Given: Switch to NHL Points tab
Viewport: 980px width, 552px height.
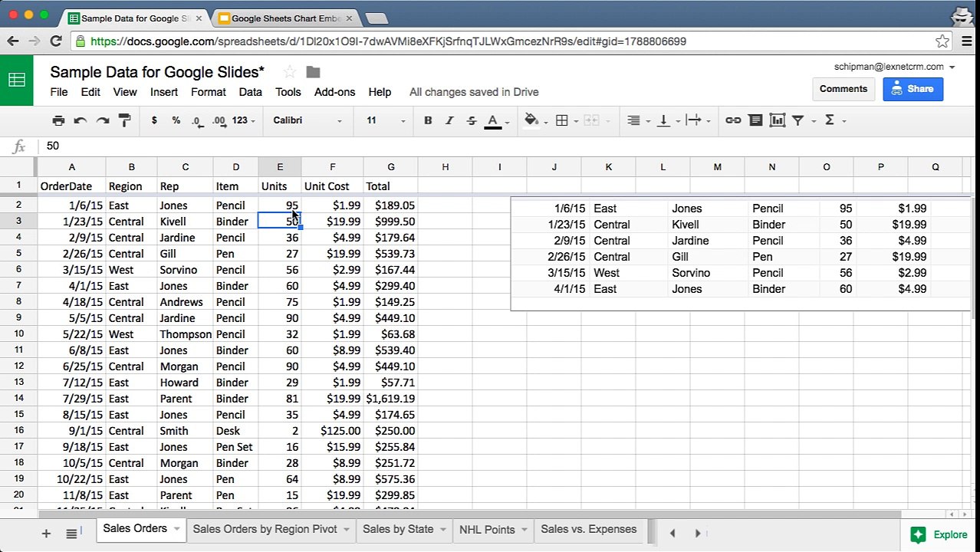Looking at the screenshot, I should click(x=487, y=529).
